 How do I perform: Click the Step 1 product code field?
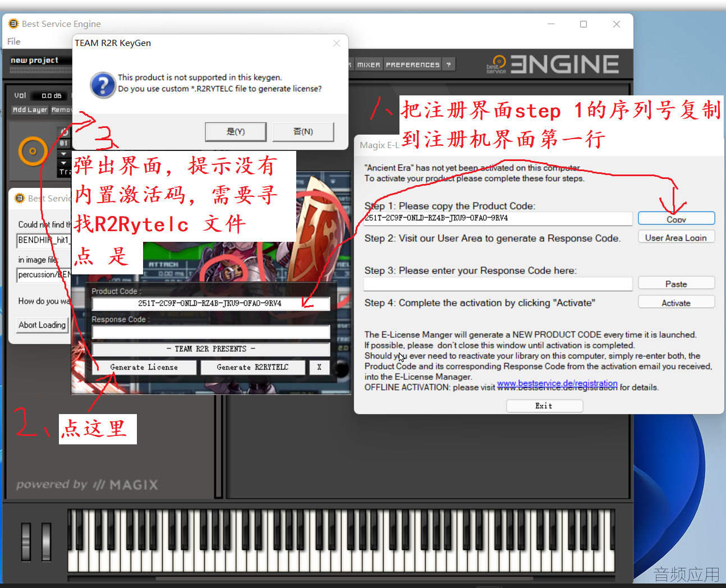pyautogui.click(x=498, y=218)
